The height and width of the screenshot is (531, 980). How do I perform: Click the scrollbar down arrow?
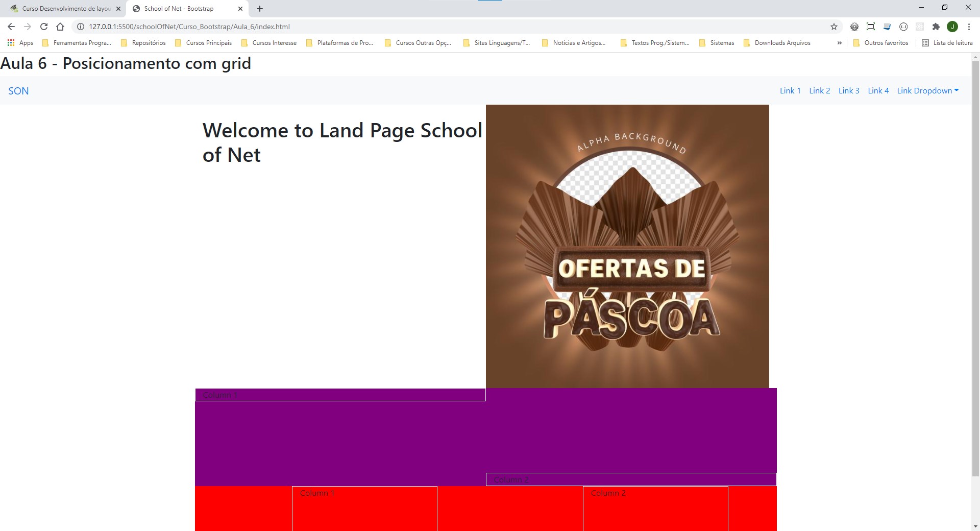pyautogui.click(x=975, y=526)
